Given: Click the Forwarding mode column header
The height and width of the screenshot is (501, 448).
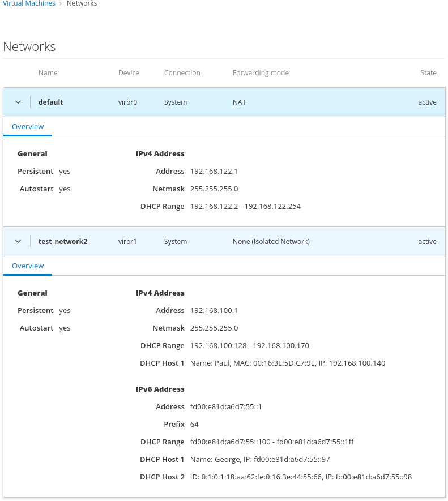Looking at the screenshot, I should pos(261,73).
